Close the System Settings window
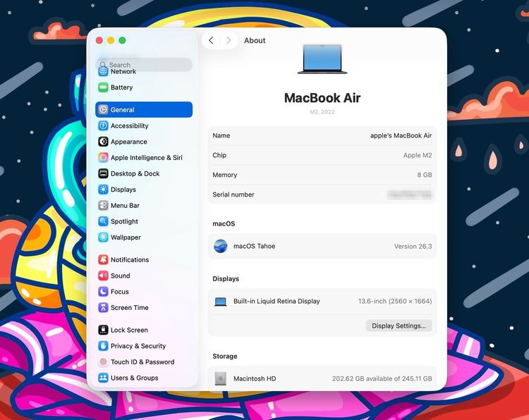 pyautogui.click(x=99, y=40)
